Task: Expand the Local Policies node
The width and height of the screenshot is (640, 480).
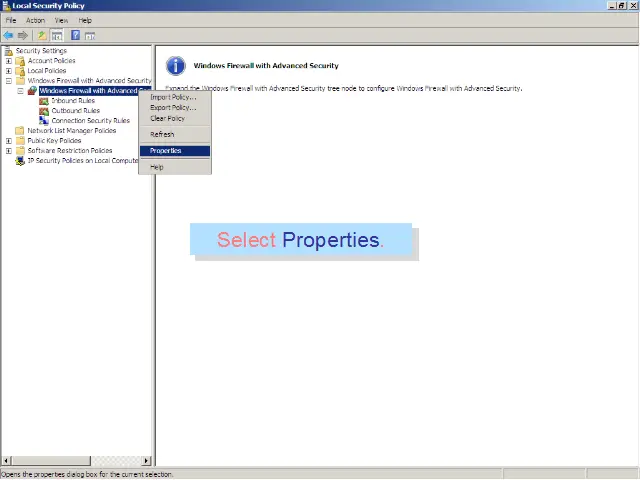Action: pos(9,71)
